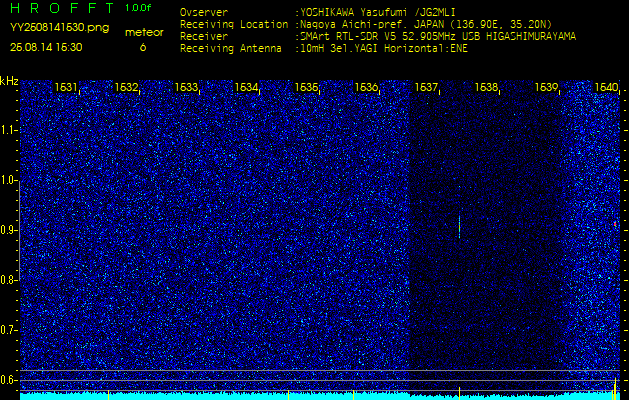Click the red echo spot near 1640
Viewport: 629px width, 400px height.
(615, 224)
